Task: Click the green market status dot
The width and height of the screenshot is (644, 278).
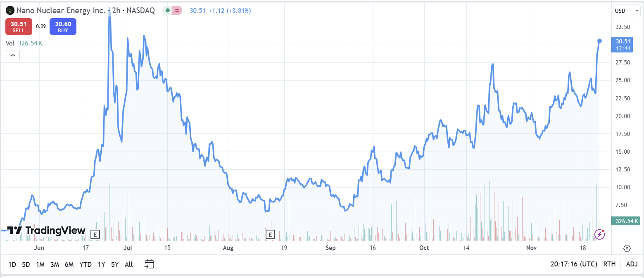Action: (167, 11)
